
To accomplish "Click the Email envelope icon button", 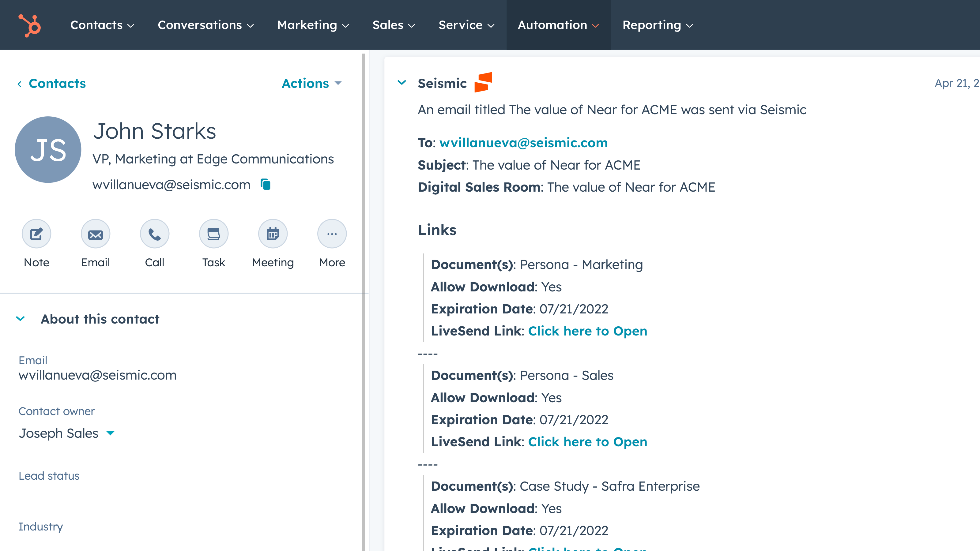I will pyautogui.click(x=96, y=234).
